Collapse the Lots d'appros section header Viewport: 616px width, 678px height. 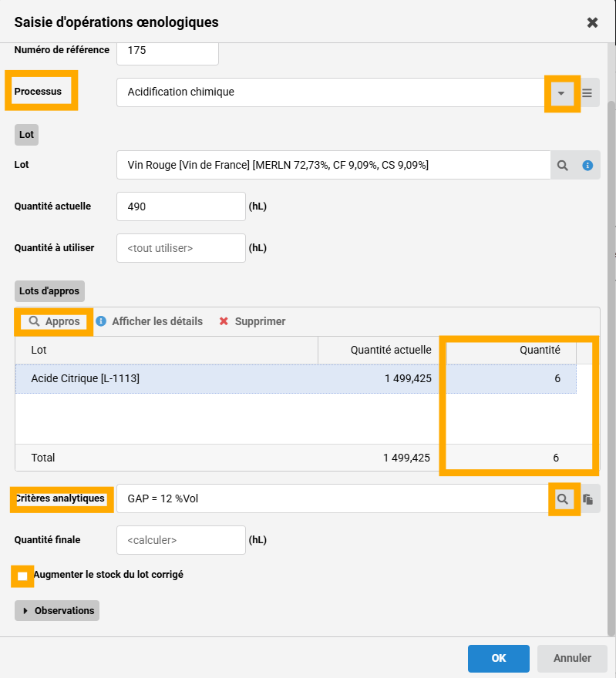tap(49, 290)
